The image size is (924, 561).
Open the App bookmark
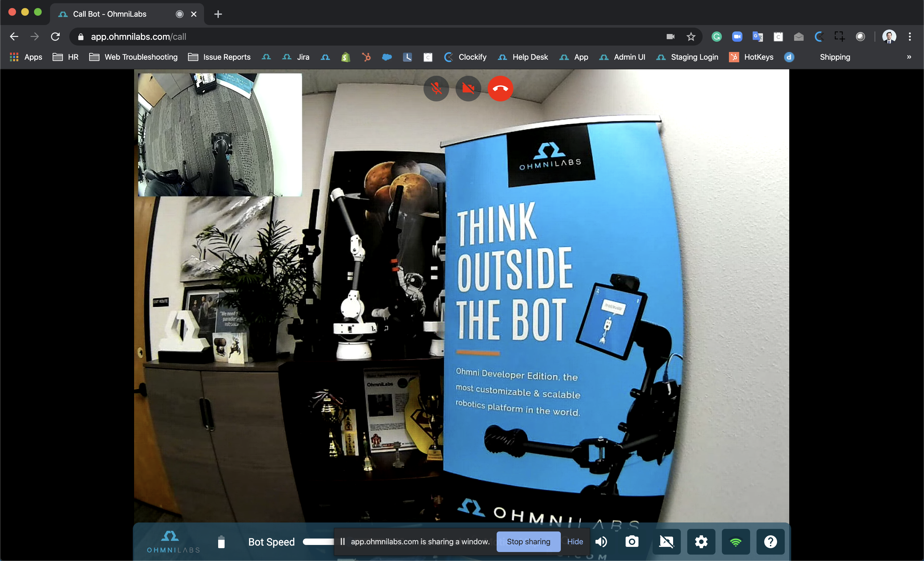(x=574, y=57)
